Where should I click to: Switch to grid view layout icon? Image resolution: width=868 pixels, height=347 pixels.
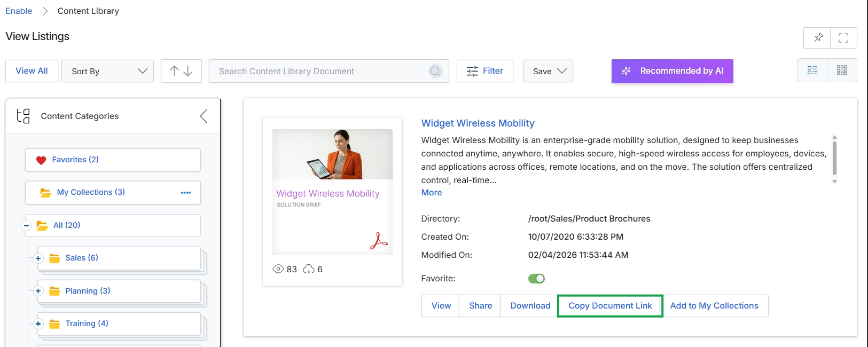(842, 70)
